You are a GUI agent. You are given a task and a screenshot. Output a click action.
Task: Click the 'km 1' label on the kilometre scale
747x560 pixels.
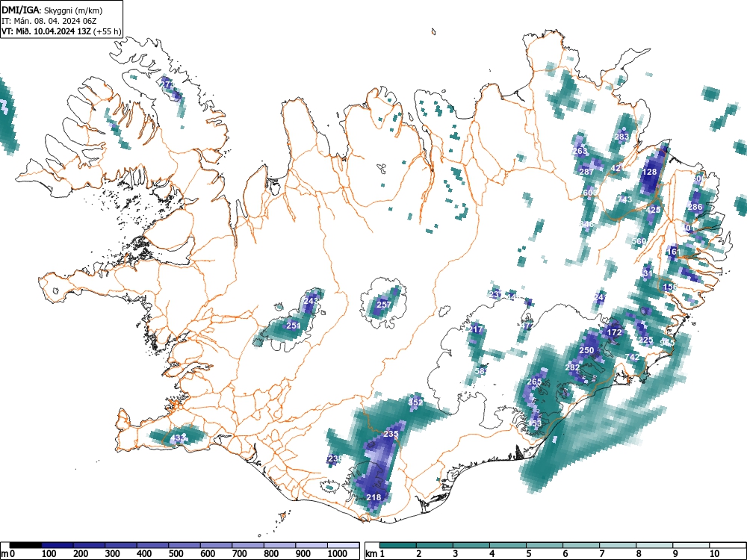click(376, 554)
